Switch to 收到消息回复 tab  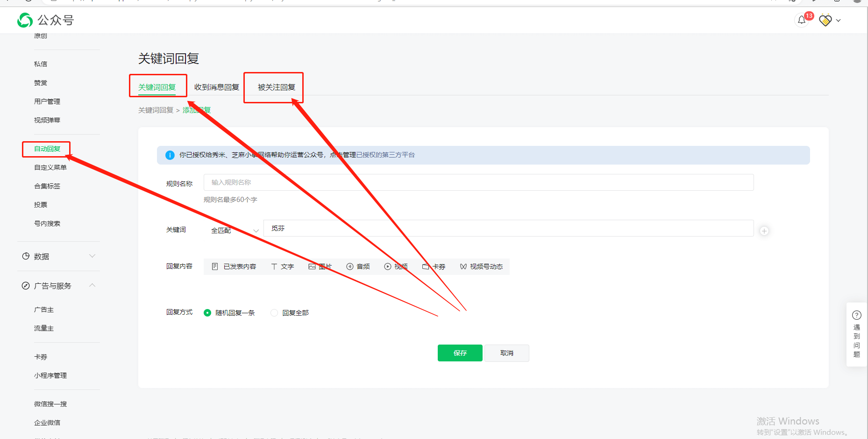tap(216, 87)
